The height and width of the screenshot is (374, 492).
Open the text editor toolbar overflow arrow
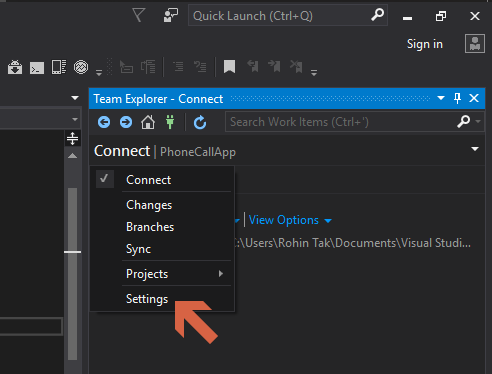[314, 72]
